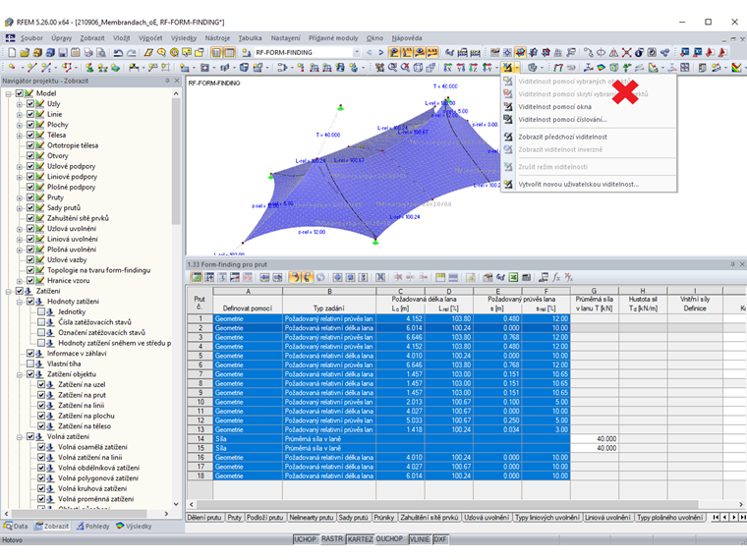747x560 pixels.
Task: Expand the Linie tree node
Action: 20,114
